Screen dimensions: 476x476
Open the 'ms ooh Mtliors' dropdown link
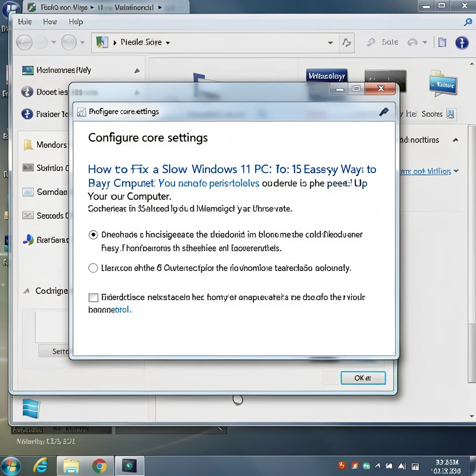[429, 171]
